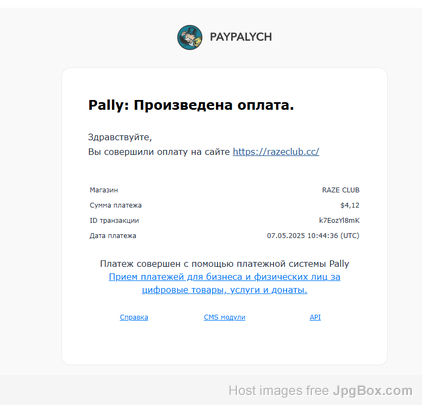This screenshot has width=422, height=405.
Task: Click the Здравствуйте greeting text
Action: point(120,137)
